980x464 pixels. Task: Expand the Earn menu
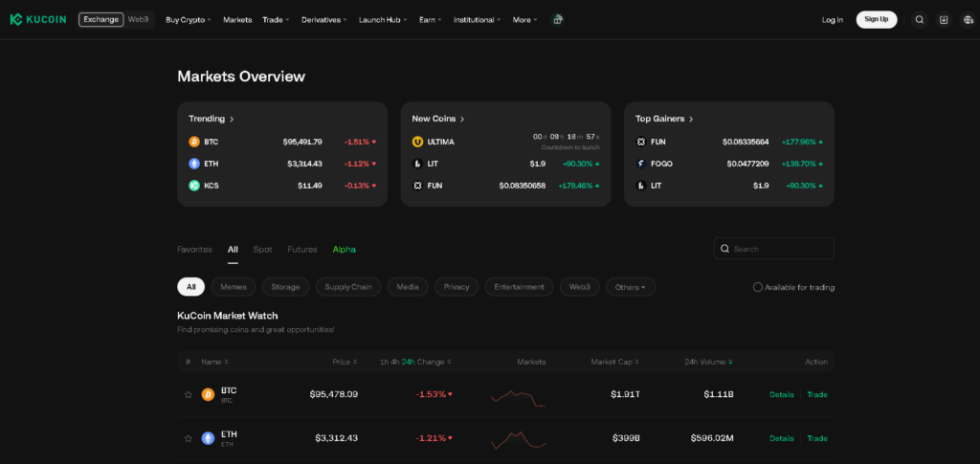[x=430, y=20]
